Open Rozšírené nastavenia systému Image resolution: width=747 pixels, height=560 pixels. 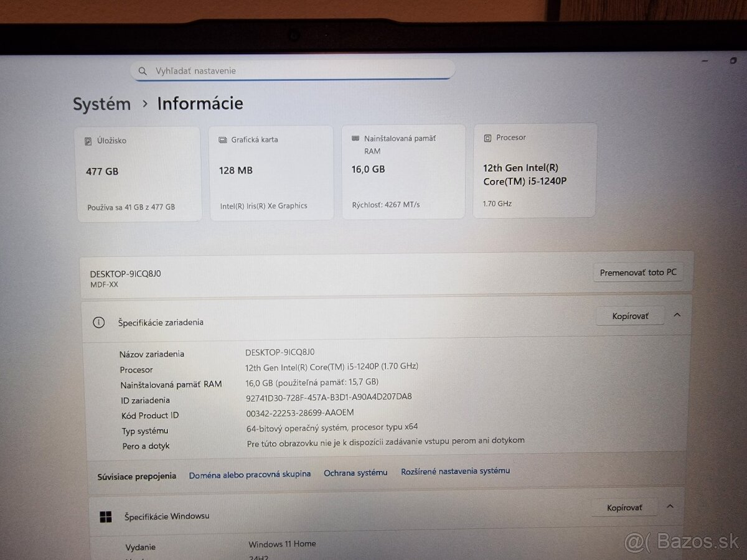point(455,472)
